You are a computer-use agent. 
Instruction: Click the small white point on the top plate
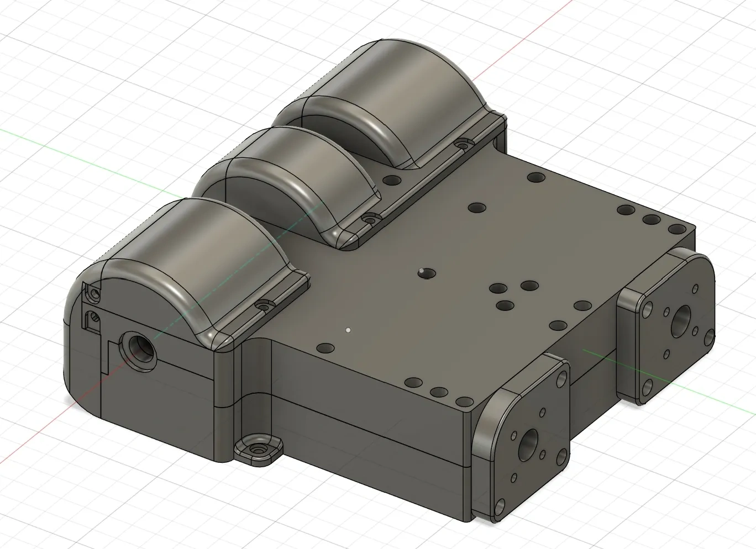[348, 330]
